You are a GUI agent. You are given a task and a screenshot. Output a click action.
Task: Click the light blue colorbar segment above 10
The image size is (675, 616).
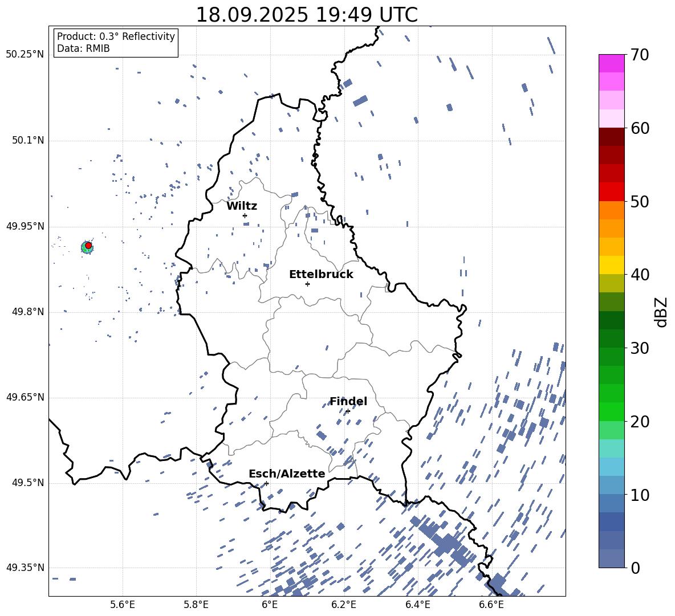[611, 485]
